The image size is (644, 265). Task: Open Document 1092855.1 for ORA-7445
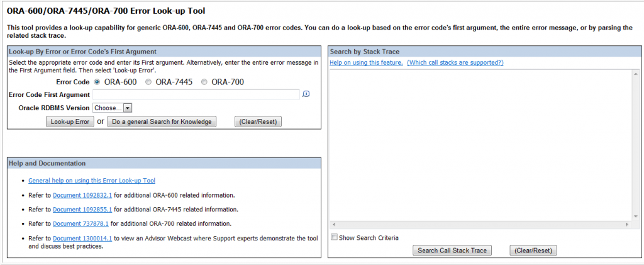click(x=82, y=210)
